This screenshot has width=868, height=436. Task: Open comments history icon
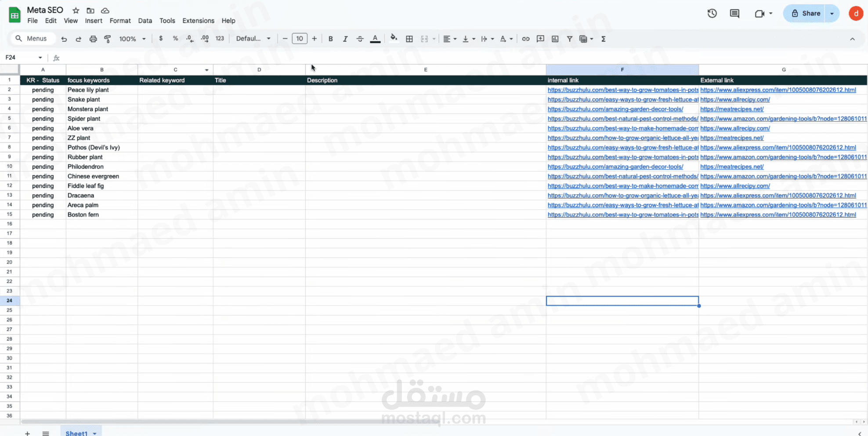pyautogui.click(x=734, y=14)
